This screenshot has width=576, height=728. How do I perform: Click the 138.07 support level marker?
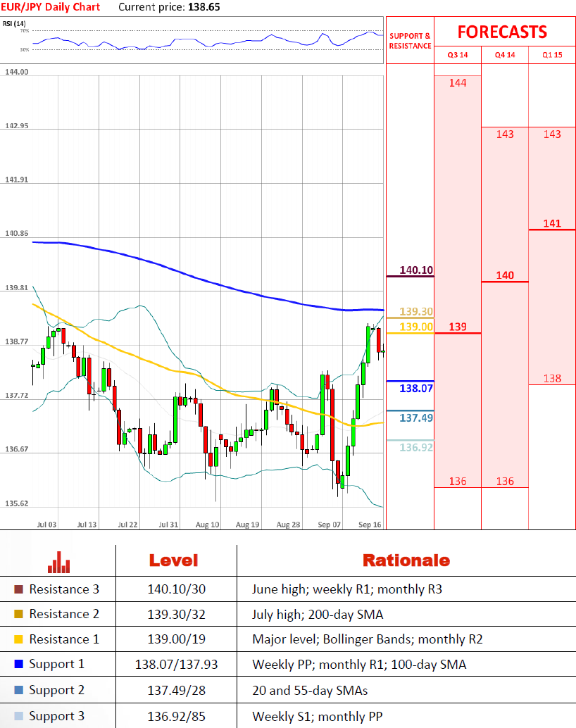pos(416,388)
